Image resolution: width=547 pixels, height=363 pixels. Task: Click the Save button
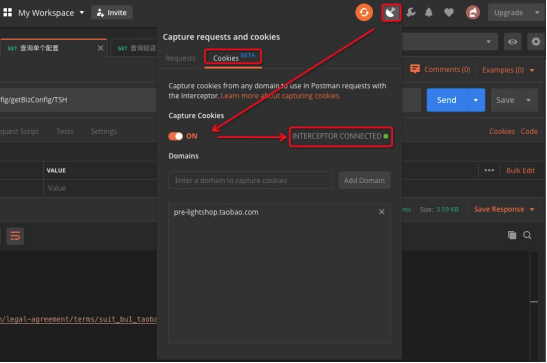(505, 100)
